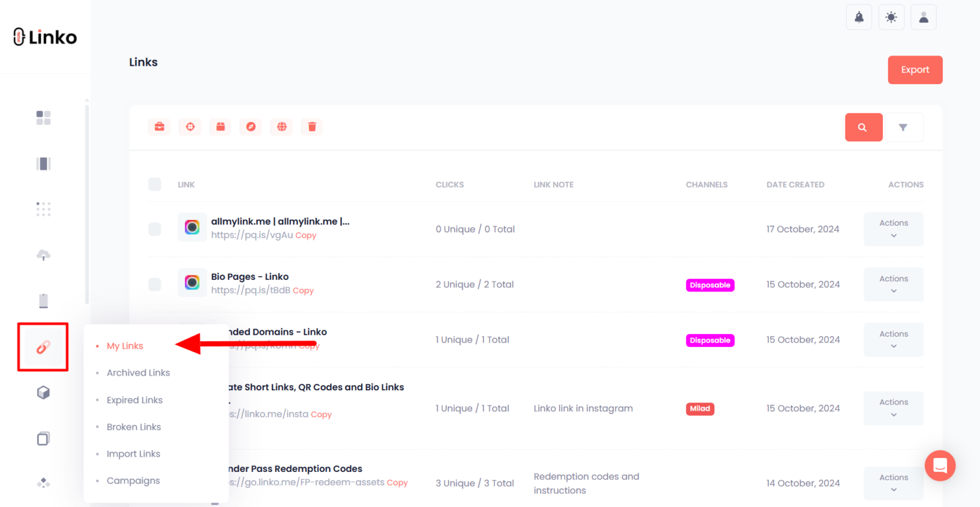Click the pink Disposable tag on Bio Pages
The width and height of the screenshot is (980, 507).
pos(710,285)
